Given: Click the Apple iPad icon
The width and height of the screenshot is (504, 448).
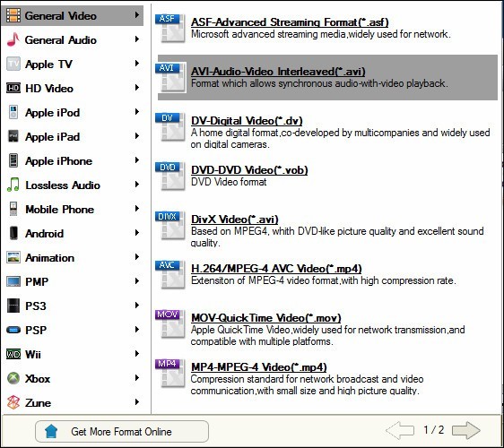Looking at the screenshot, I should point(13,136).
